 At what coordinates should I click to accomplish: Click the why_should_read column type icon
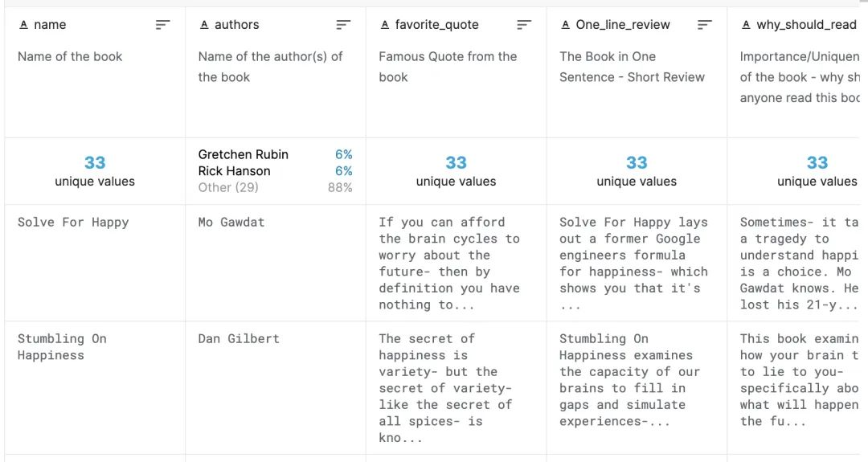click(x=747, y=25)
